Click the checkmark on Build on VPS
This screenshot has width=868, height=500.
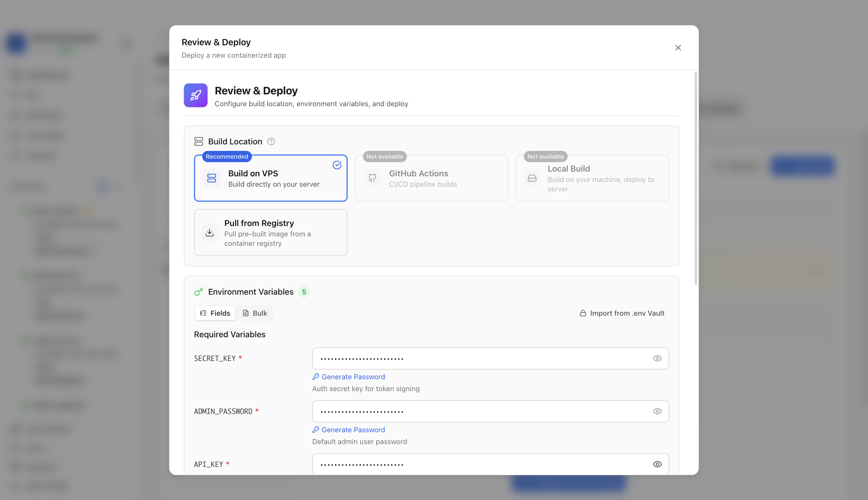coord(337,165)
